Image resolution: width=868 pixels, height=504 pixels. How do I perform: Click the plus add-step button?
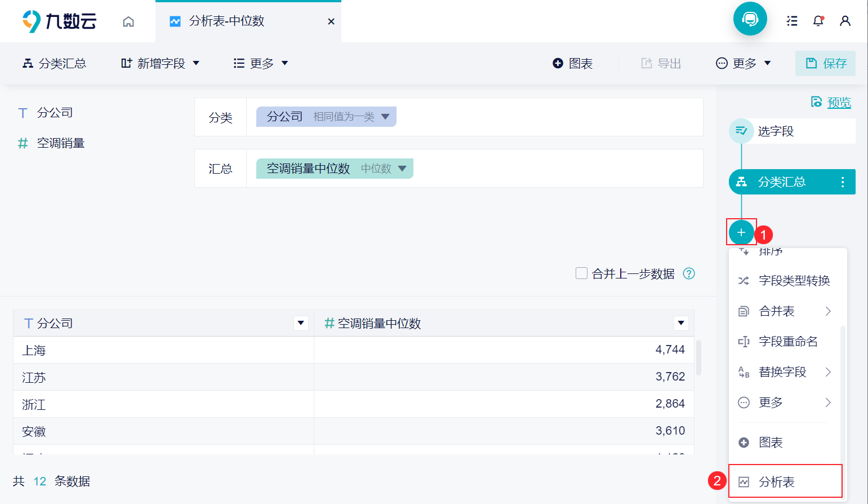741,232
